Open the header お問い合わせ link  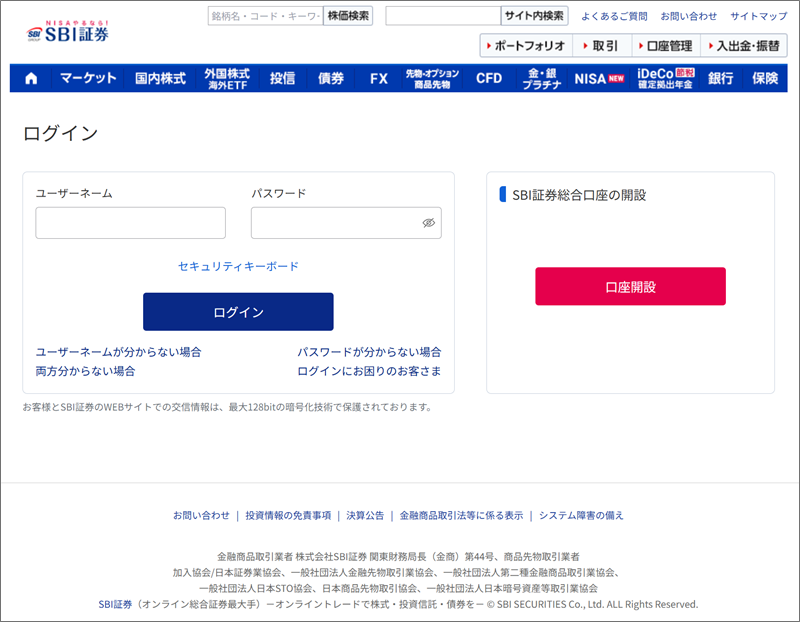689,16
